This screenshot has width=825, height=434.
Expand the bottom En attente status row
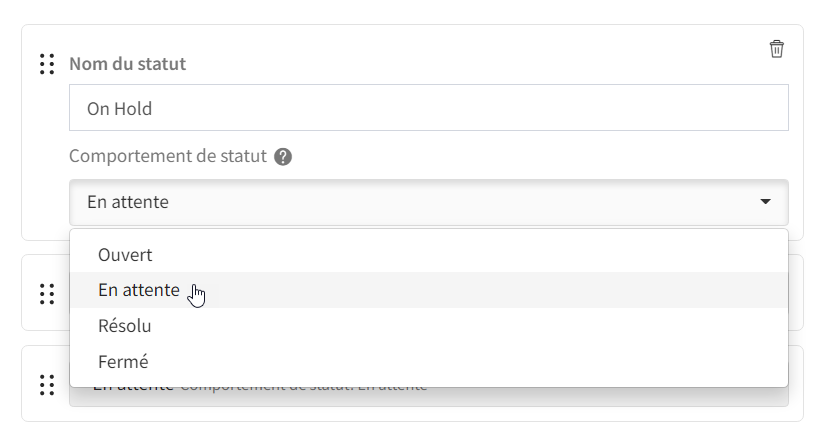point(429,397)
